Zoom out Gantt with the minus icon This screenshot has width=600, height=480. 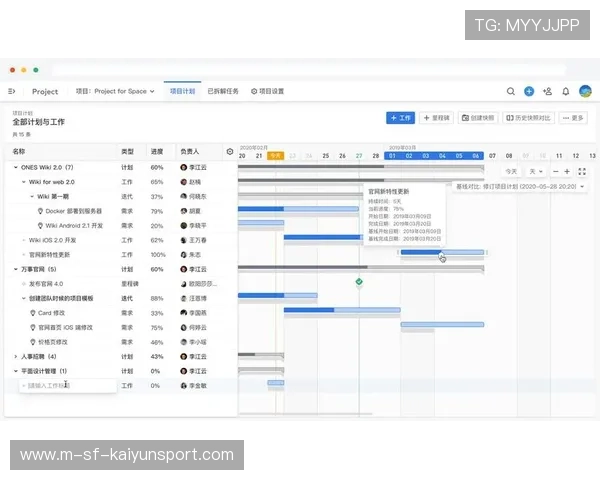pyautogui.click(x=555, y=171)
